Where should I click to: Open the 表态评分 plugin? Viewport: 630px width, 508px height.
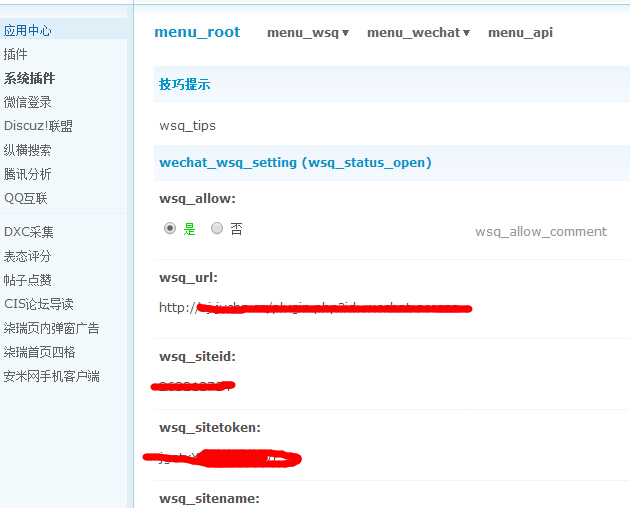pos(27,256)
